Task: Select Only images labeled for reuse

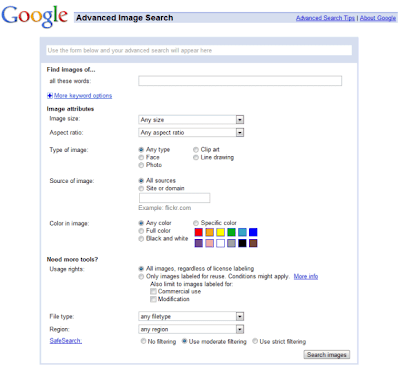Action: (141, 277)
